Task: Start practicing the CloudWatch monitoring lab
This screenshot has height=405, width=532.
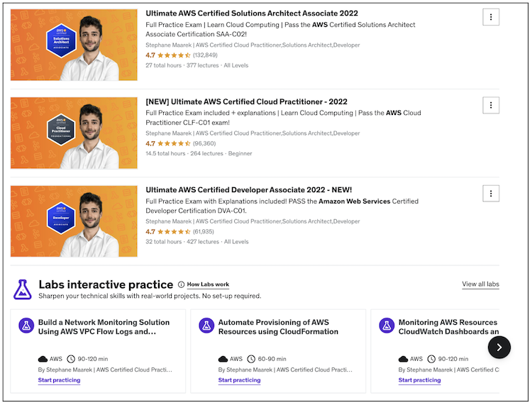Action: point(419,380)
